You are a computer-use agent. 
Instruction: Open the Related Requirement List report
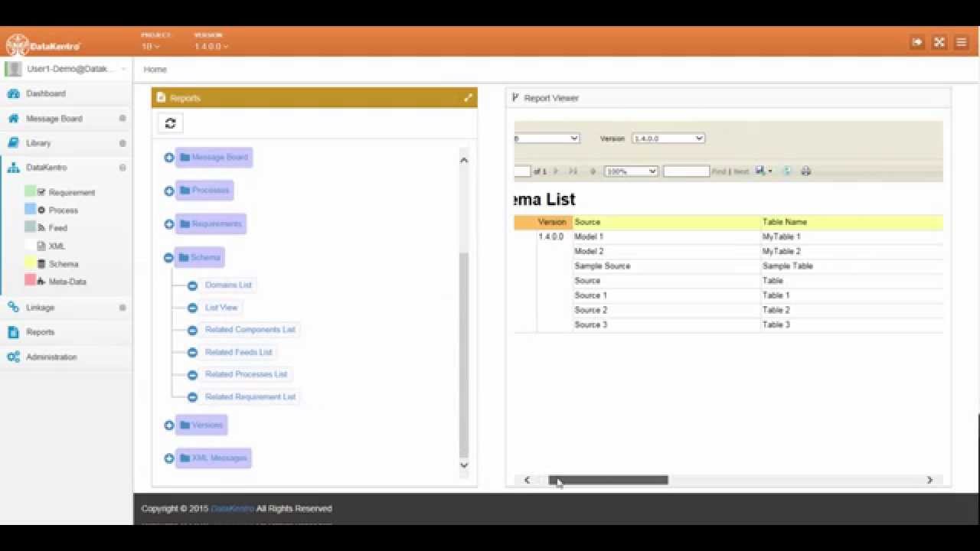click(250, 397)
